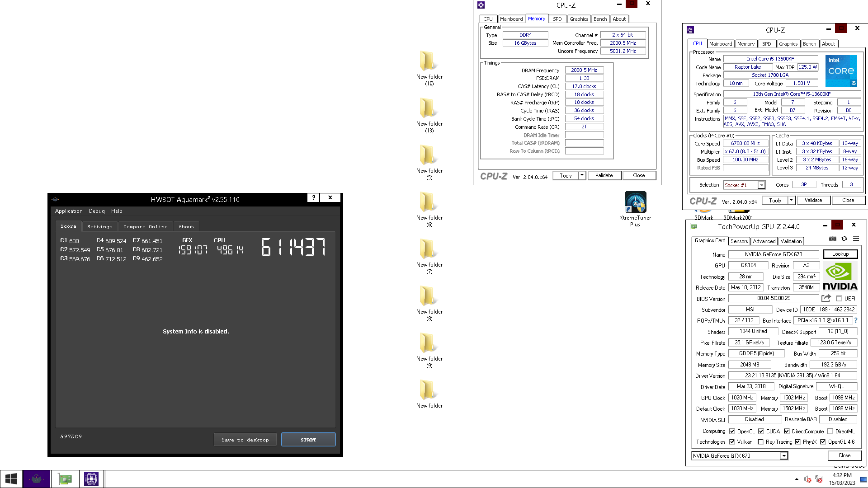Screen dimensions: 868x488
Task: Open the Bench tab in CPU-Z Memory window
Action: 600,19
